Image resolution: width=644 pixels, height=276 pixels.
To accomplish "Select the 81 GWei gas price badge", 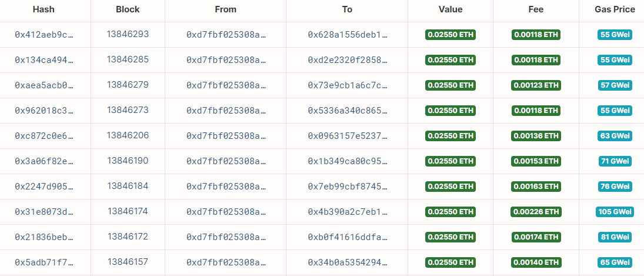I will click(x=615, y=237).
